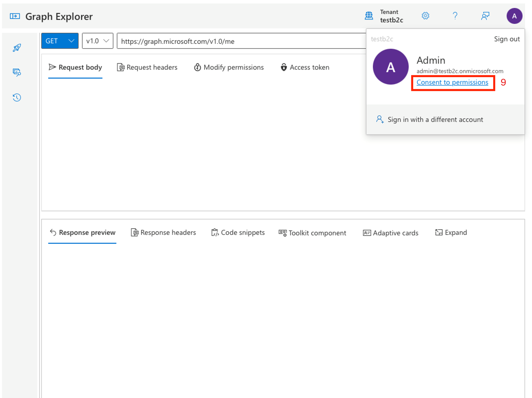Click the Consent to permissions link
This screenshot has height=398, width=532.
point(452,82)
